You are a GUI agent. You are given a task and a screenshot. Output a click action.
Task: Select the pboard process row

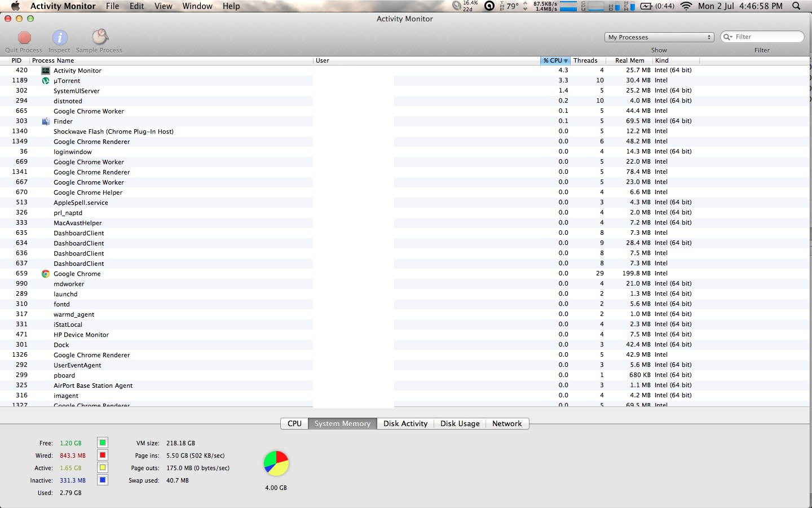[x=406, y=375]
